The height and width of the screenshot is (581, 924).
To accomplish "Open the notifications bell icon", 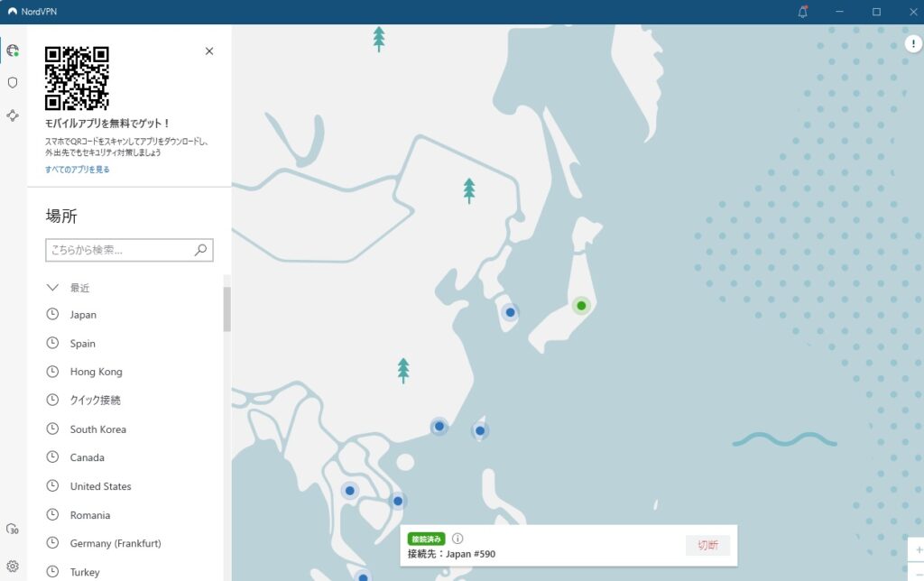I will (x=802, y=12).
